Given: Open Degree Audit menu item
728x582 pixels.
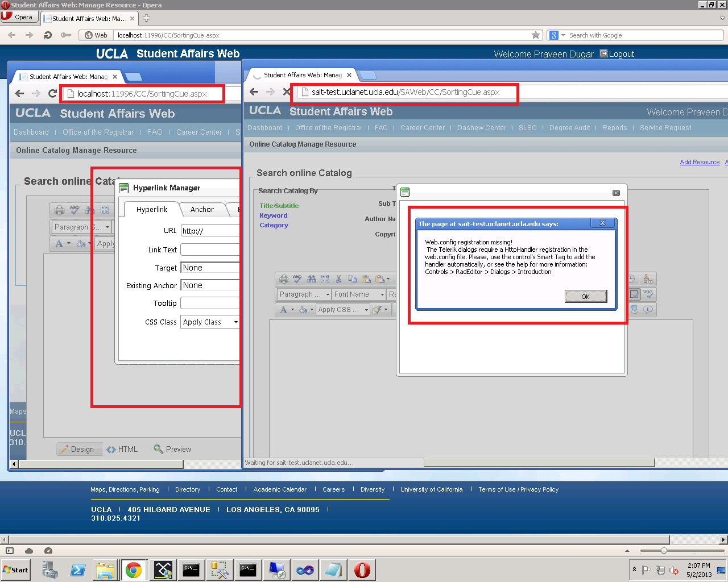Looking at the screenshot, I should [x=569, y=128].
